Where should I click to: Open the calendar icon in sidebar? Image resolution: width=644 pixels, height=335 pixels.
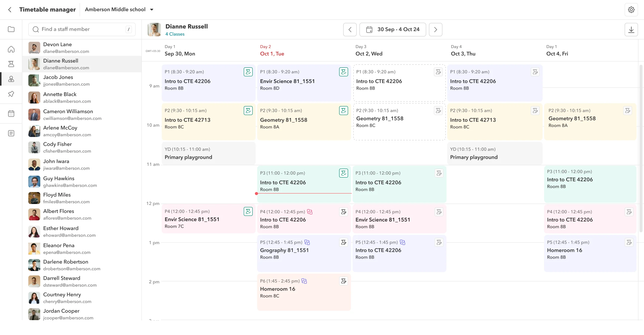click(11, 114)
